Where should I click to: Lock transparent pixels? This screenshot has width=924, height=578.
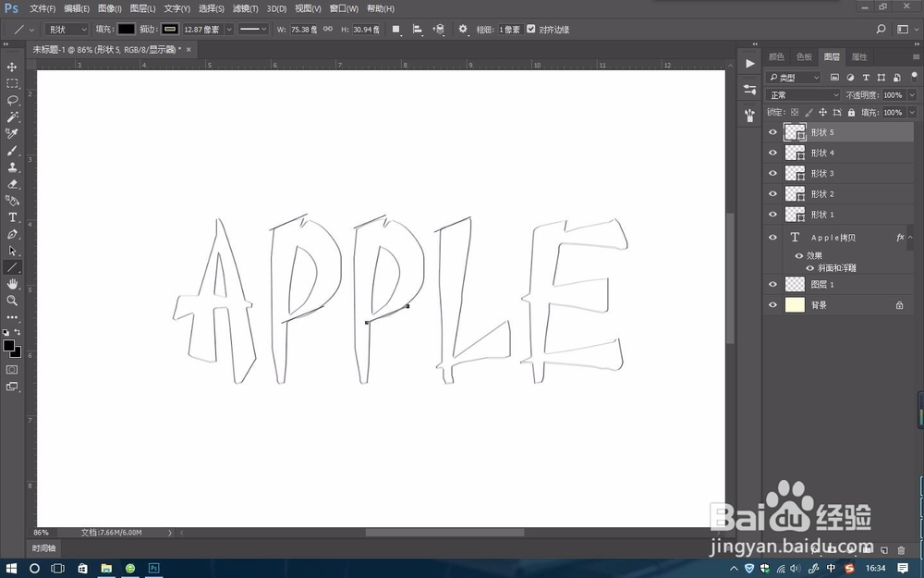tap(795, 112)
